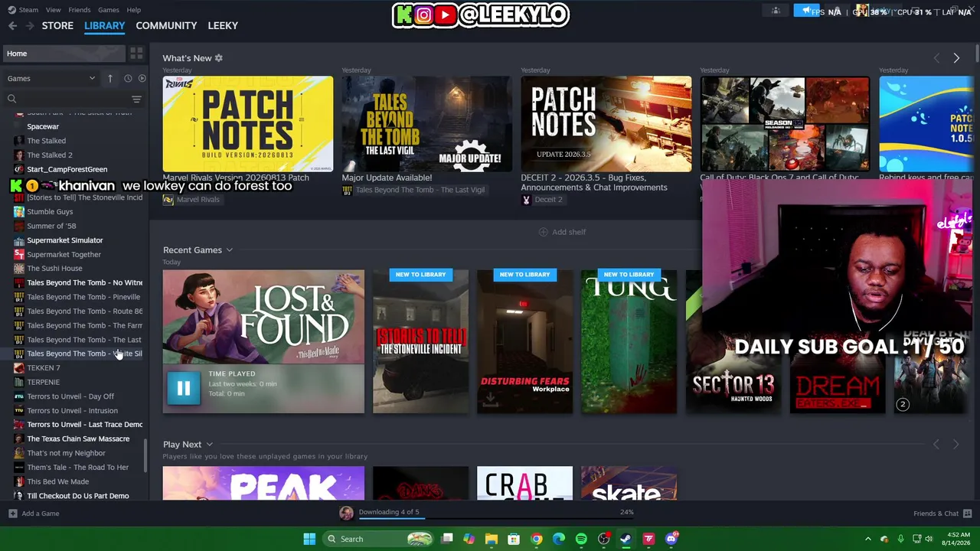This screenshot has width=980, height=551.
Task: Open the Help menu
Action: tap(133, 10)
